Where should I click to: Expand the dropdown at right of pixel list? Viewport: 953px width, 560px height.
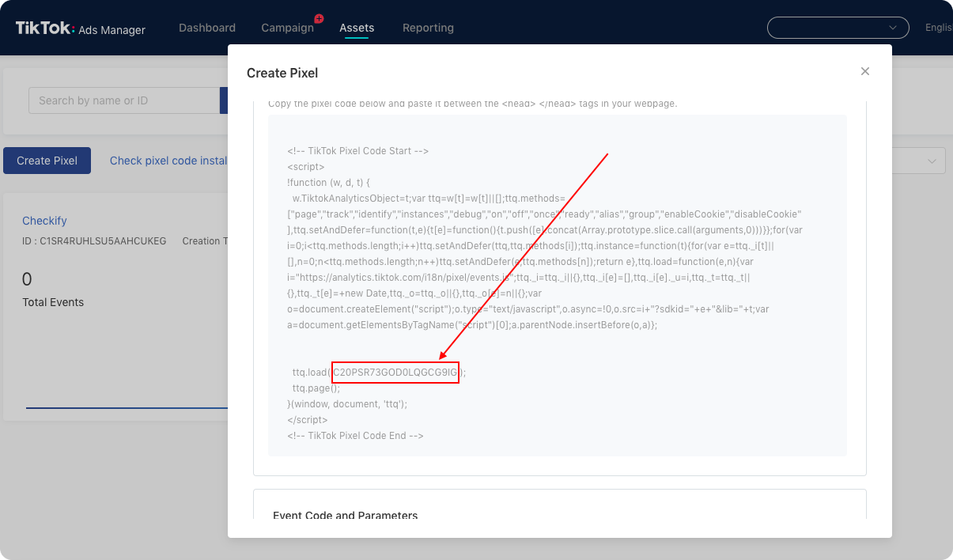coord(919,161)
